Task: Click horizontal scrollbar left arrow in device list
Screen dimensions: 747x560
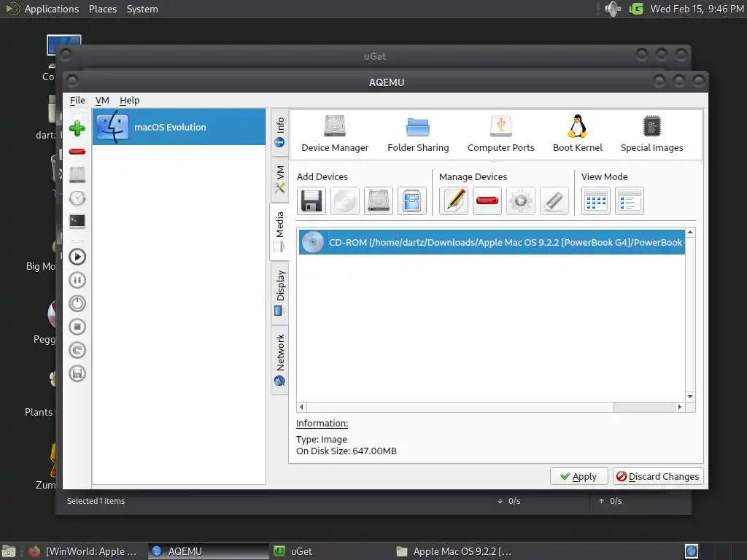Action: click(x=301, y=407)
